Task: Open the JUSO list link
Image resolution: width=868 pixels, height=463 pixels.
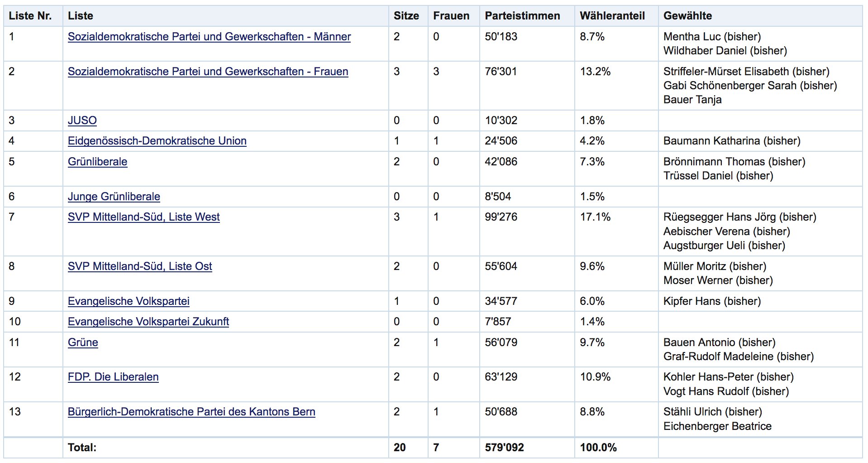Action: coord(82,121)
